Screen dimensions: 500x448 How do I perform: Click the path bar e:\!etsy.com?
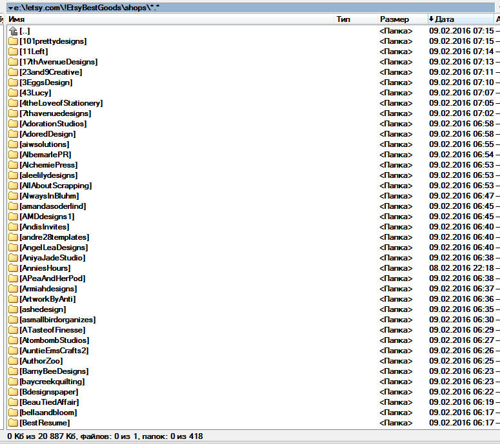click(251, 8)
